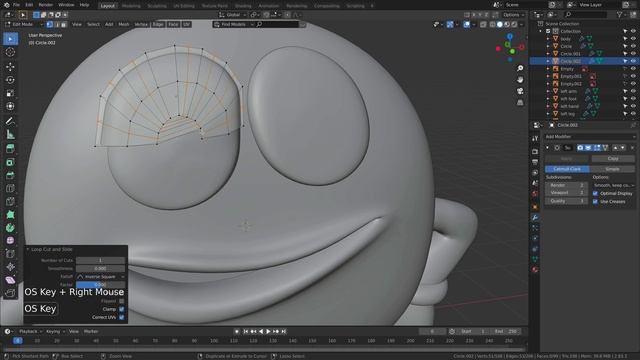Toggle Correct UVs checkbox

(x=122, y=317)
